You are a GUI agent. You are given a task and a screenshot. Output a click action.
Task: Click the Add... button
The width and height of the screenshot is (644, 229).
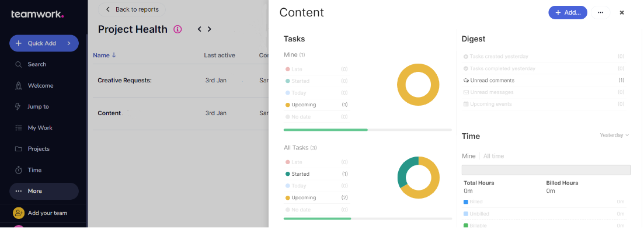click(x=568, y=13)
